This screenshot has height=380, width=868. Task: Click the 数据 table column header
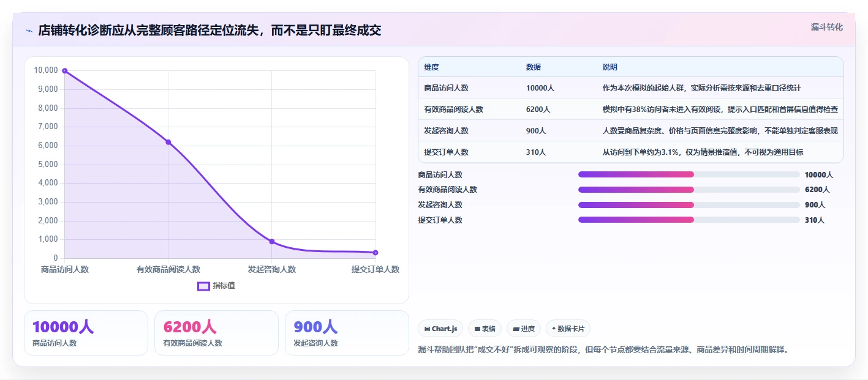coord(534,67)
